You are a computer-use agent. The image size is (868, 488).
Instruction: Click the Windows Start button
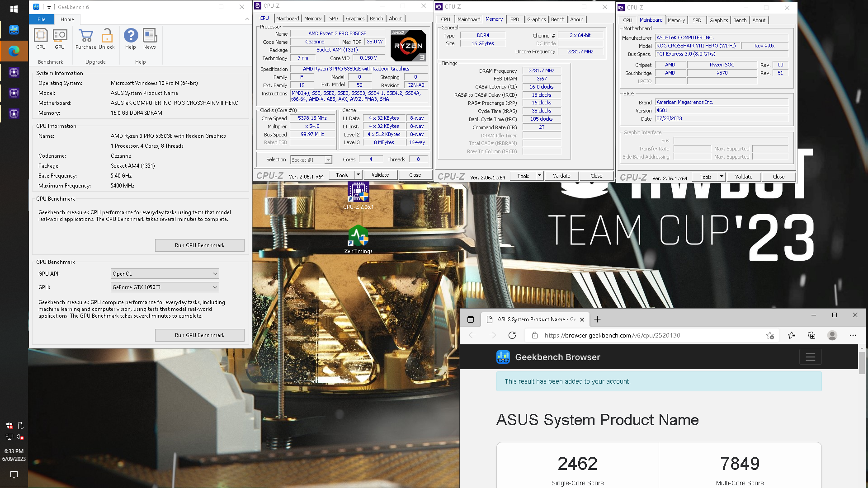14,9
